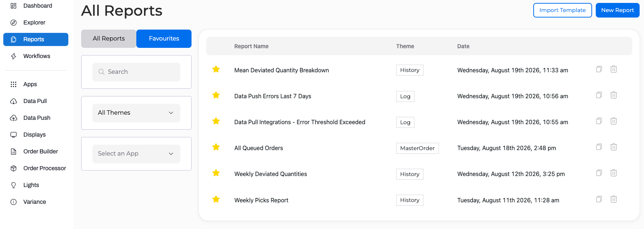Switch to All Reports tab
The height and width of the screenshot is (229, 644).
coord(109,39)
